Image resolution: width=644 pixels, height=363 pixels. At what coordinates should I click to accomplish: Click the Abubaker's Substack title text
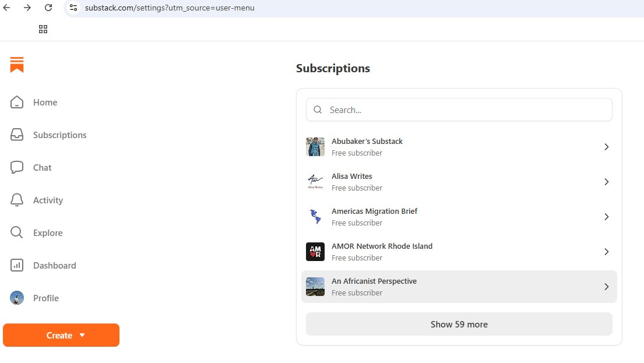[x=367, y=141]
